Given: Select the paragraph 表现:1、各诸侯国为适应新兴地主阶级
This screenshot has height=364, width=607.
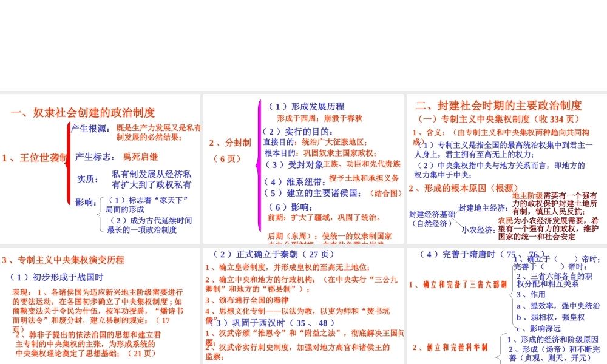Looking at the screenshot, I should coord(98,311).
